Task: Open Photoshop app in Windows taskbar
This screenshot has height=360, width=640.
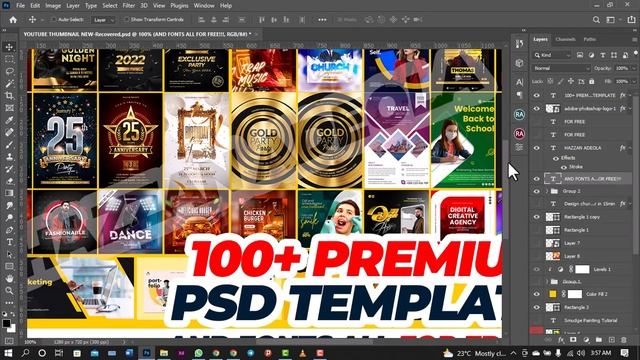Action: [x=147, y=353]
